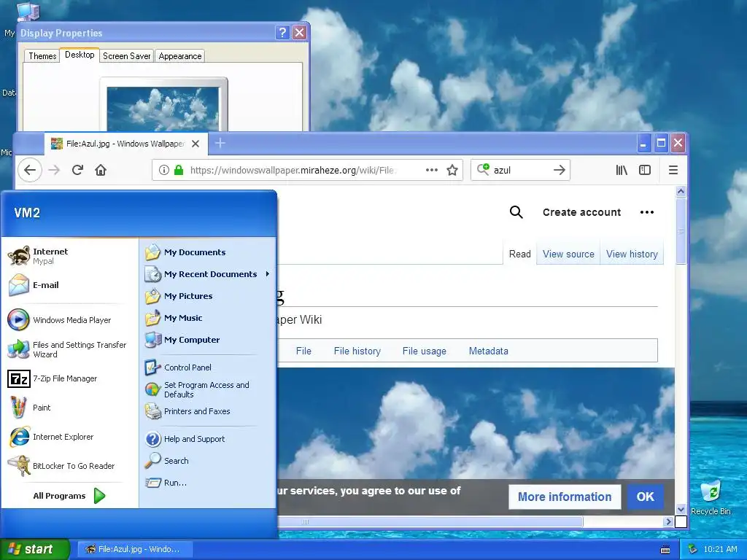Image resolution: width=747 pixels, height=560 pixels.
Task: Click the Create account link
Action: coord(581,212)
